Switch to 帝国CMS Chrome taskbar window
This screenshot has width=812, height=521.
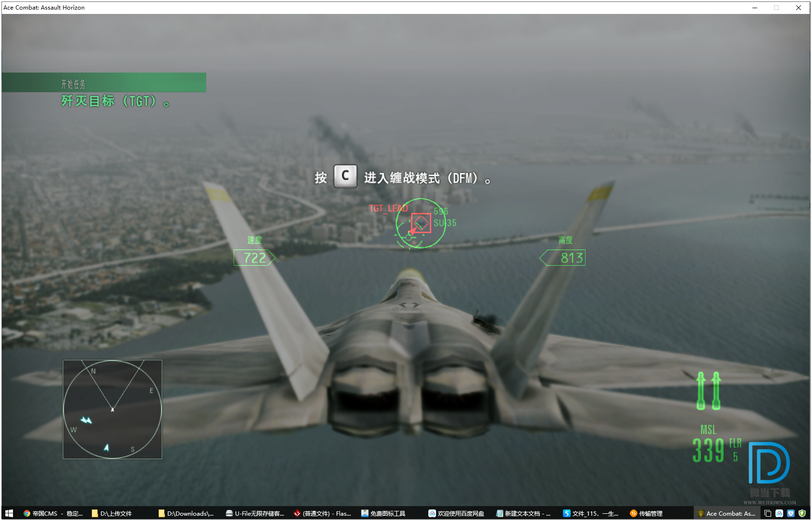(53, 513)
